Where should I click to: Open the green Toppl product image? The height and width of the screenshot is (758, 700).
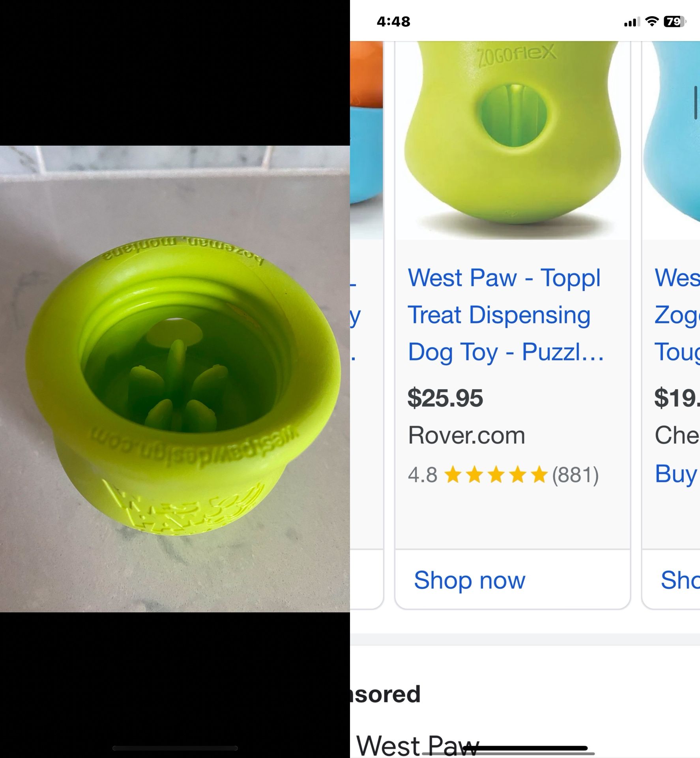[x=509, y=138]
